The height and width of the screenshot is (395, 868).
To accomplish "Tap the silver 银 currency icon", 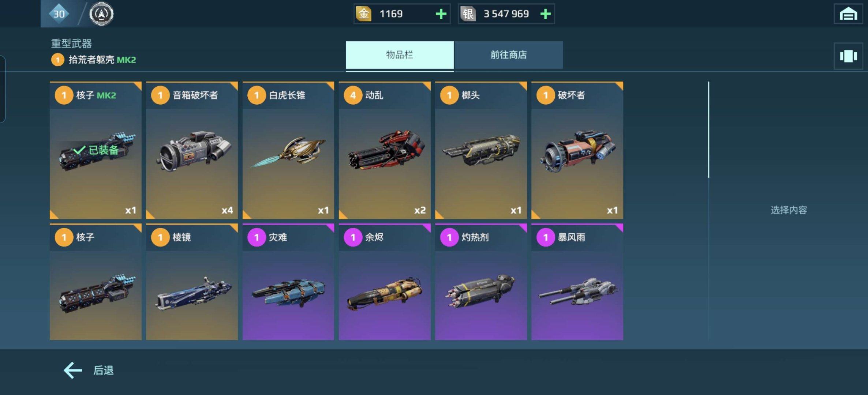I will click(468, 14).
